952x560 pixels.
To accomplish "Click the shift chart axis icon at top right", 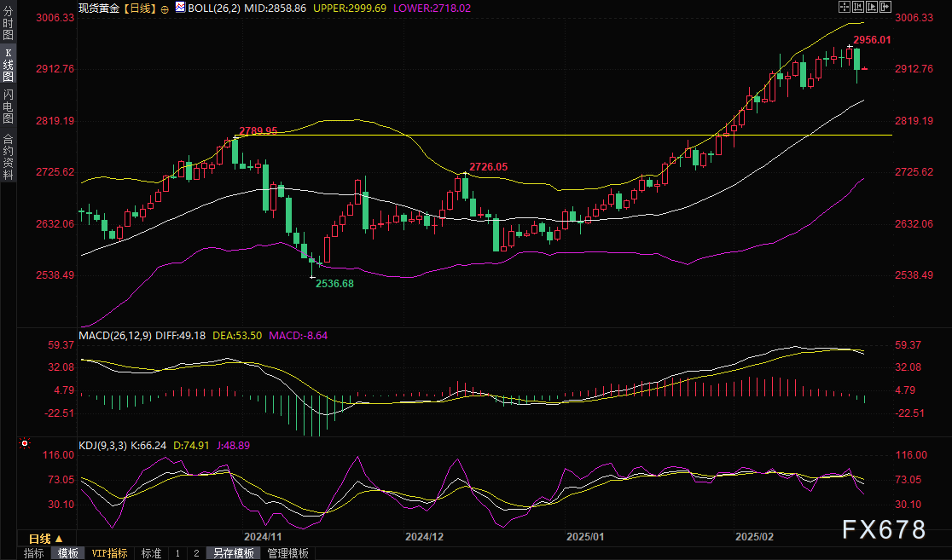I will [885, 6].
